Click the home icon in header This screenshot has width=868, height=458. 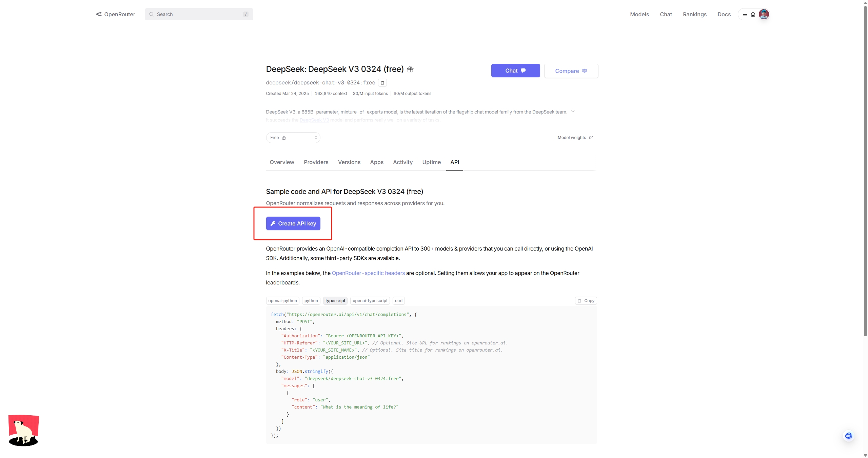753,14
